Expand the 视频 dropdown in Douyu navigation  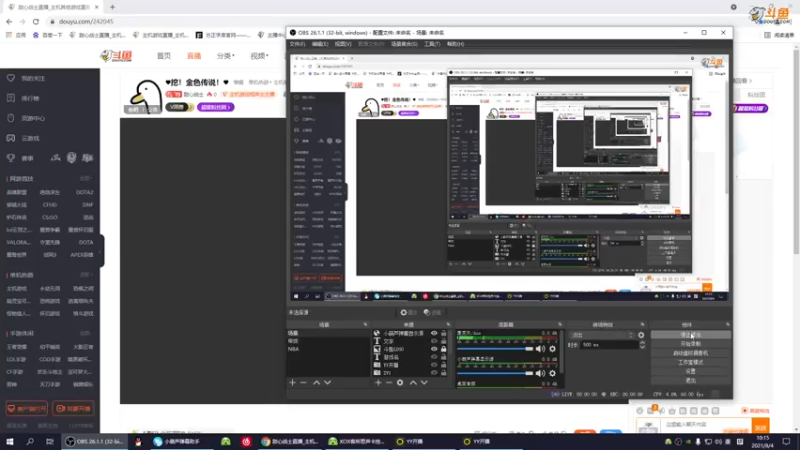click(259, 56)
